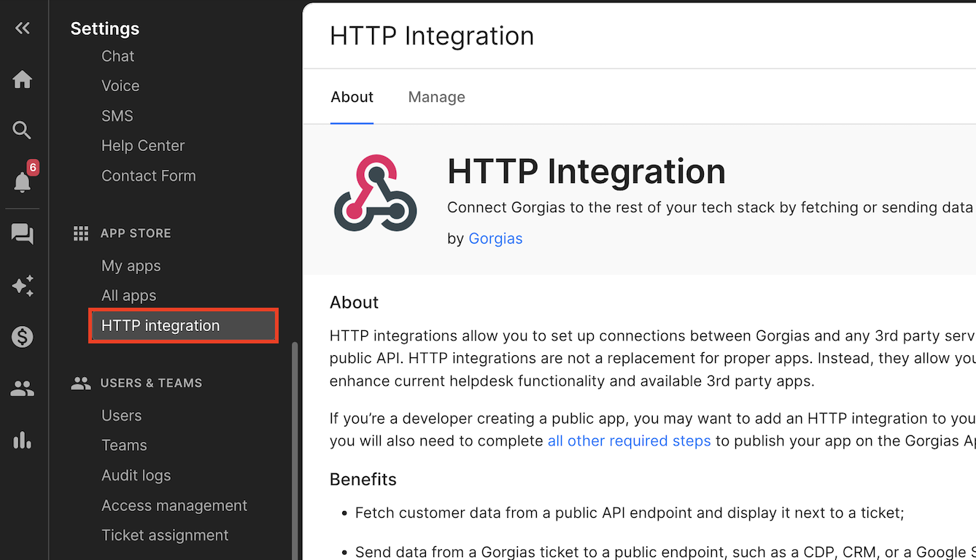The image size is (976, 560).
Task: Go to Home icon in left rail
Action: pos(23,79)
